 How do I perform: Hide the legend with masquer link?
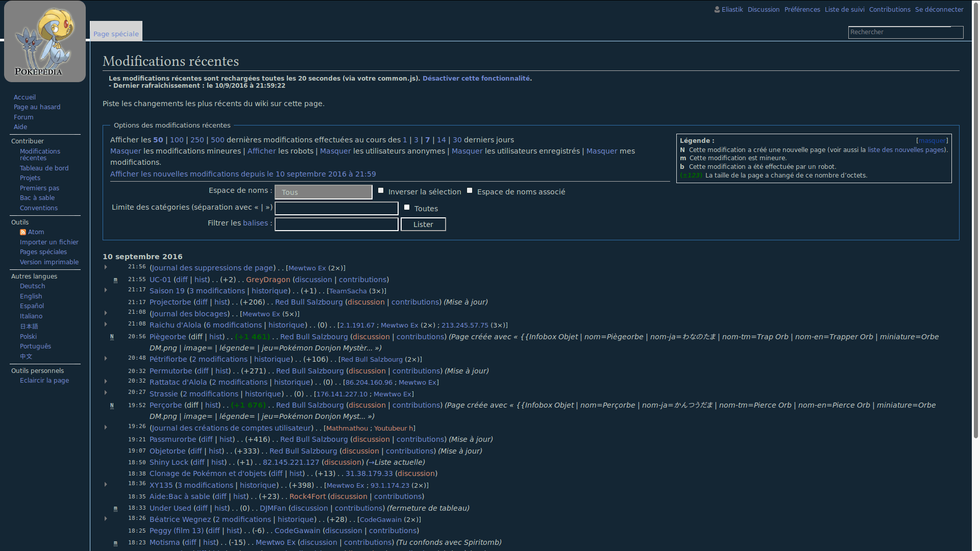(x=932, y=141)
